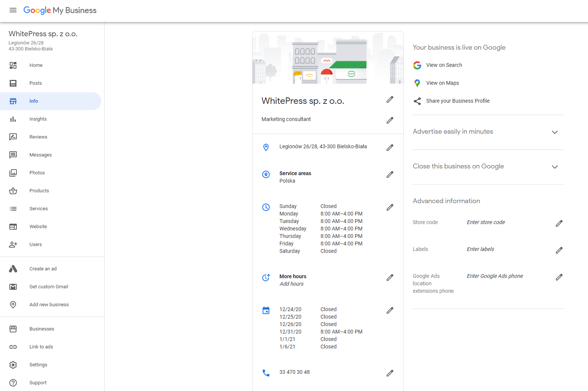Select the Info storefront icon
The width and height of the screenshot is (588, 391).
[13, 101]
